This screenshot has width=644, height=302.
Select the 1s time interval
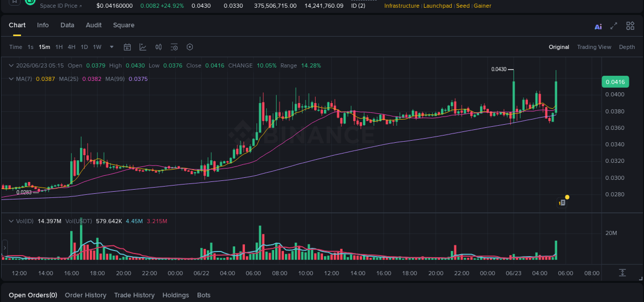tap(30, 47)
